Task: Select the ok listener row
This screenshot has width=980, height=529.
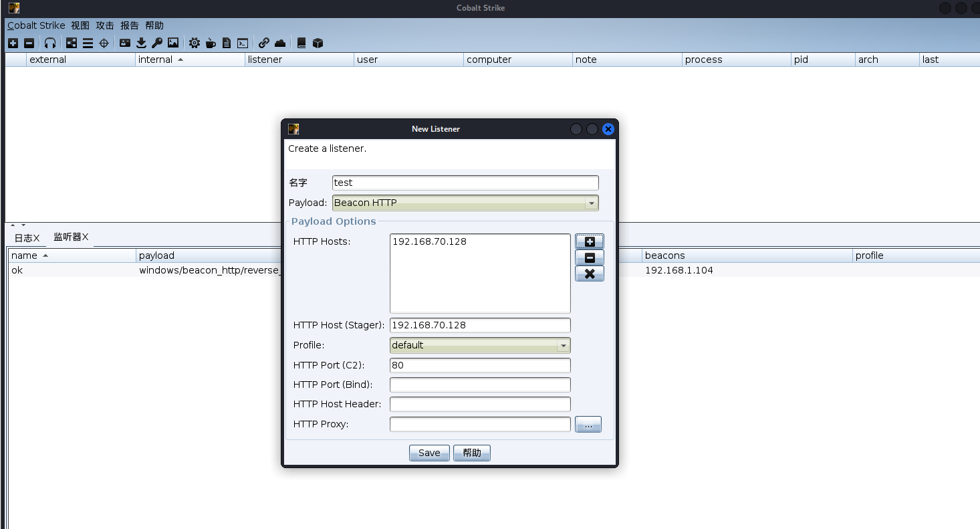Action: pyautogui.click(x=493, y=270)
